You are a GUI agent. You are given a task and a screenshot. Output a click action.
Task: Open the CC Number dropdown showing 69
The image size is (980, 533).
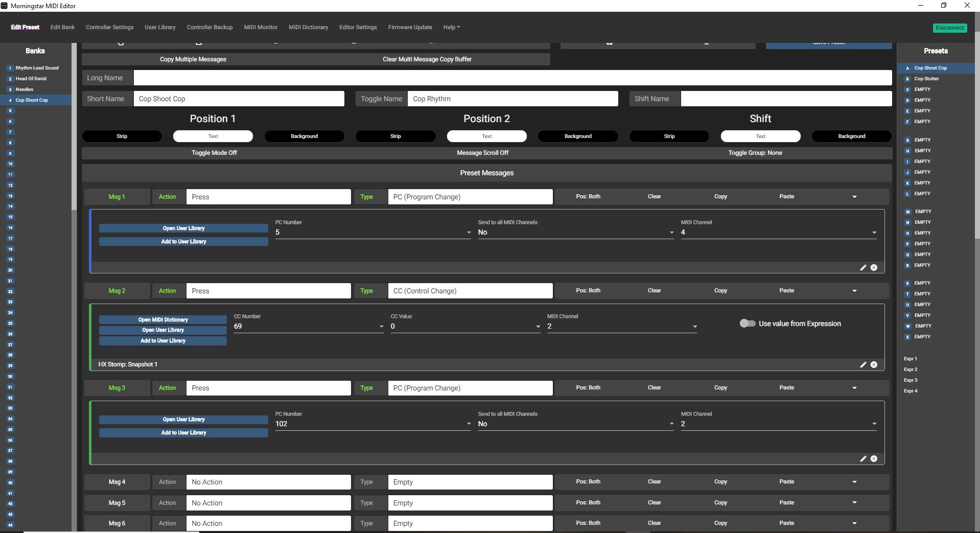pos(309,327)
